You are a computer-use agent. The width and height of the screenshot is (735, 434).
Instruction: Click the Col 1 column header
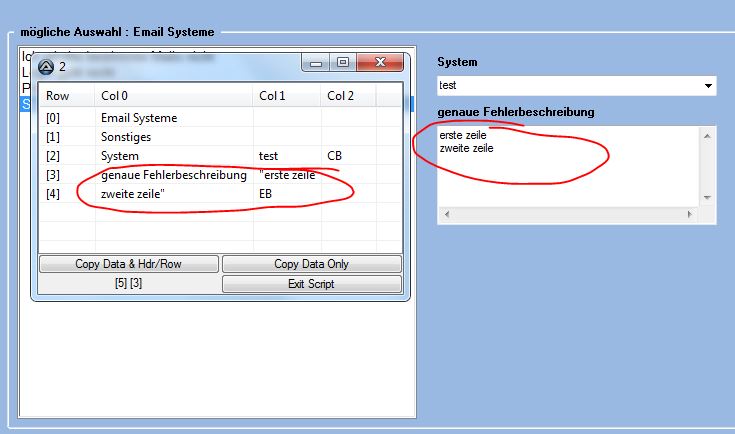coord(272,96)
